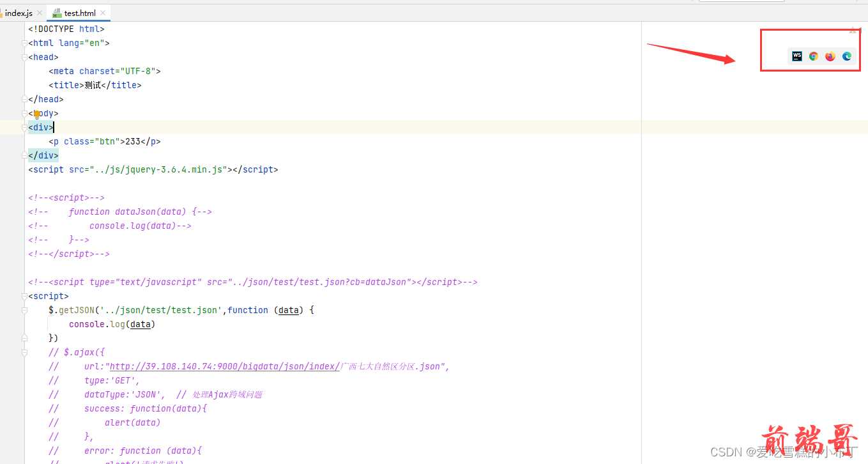
Task: Collapse the body tag fold
Action: tap(24, 114)
